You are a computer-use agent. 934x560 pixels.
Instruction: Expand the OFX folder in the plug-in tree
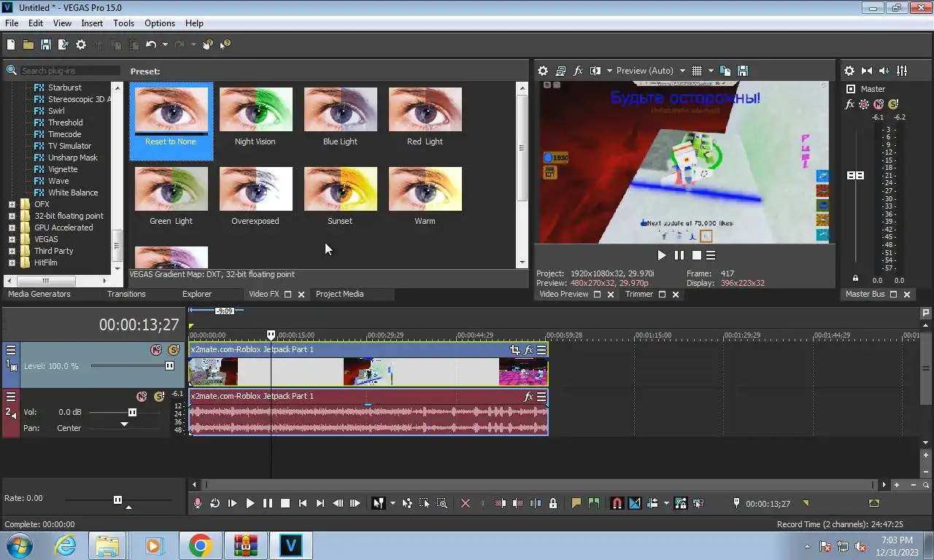pos(12,204)
